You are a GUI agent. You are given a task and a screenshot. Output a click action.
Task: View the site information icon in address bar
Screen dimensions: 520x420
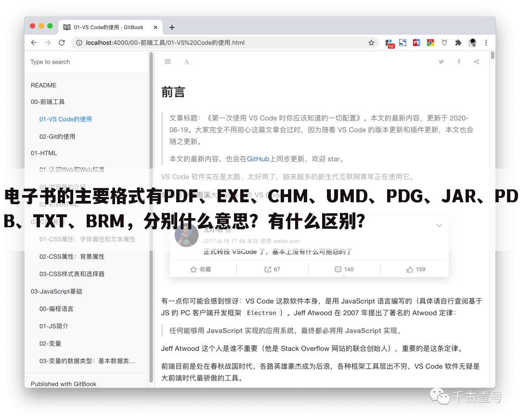coord(79,42)
